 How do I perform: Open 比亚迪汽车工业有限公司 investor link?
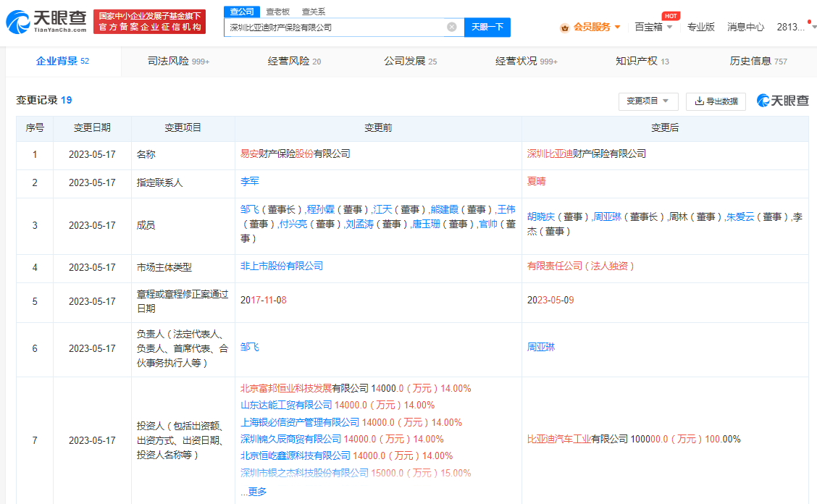pyautogui.click(x=577, y=439)
